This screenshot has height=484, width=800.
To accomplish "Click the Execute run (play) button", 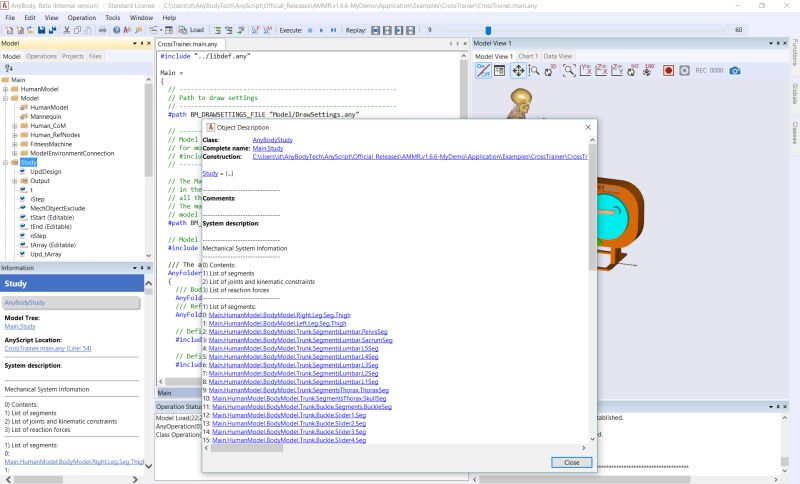I will (x=321, y=30).
